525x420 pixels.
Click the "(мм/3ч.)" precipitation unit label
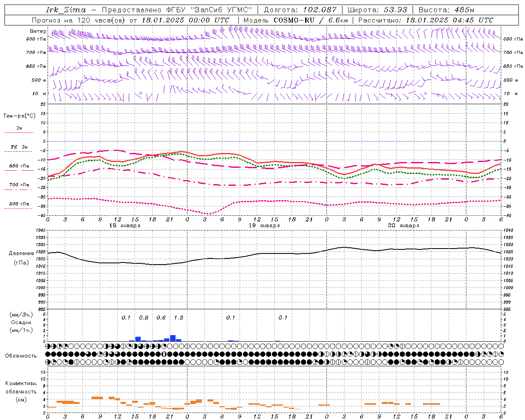21,315
